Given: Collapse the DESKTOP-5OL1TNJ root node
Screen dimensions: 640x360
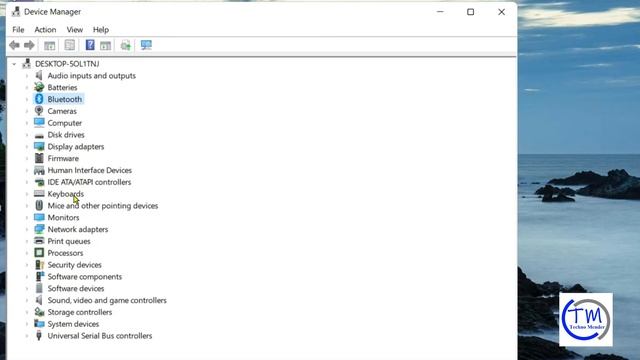Looking at the screenshot, I should pos(14,64).
